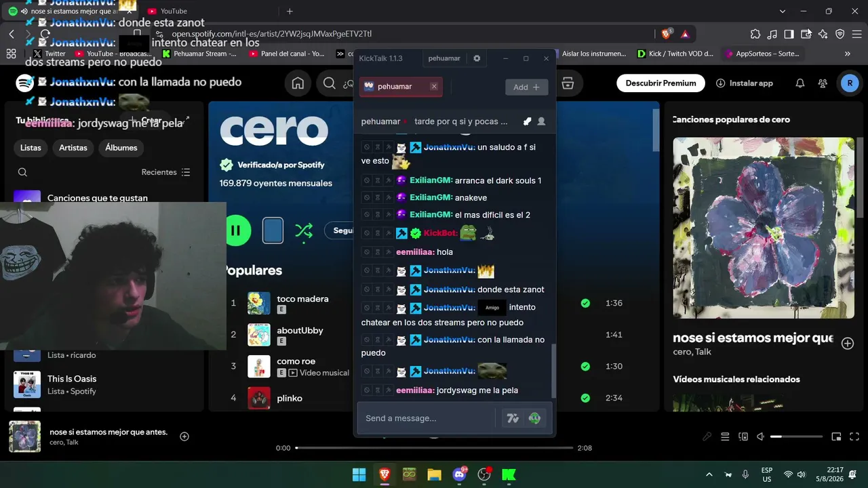Play the track como roe
868x488 pixels.
296,361
